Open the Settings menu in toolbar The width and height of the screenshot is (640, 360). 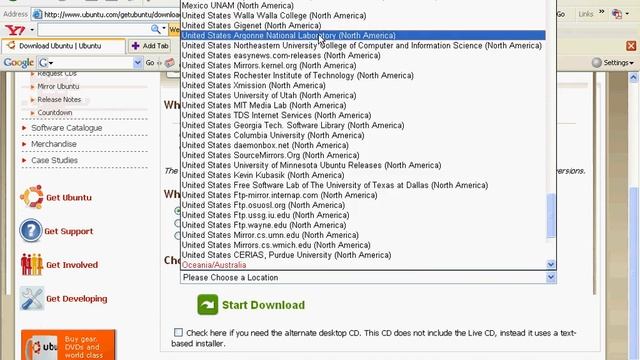point(613,62)
